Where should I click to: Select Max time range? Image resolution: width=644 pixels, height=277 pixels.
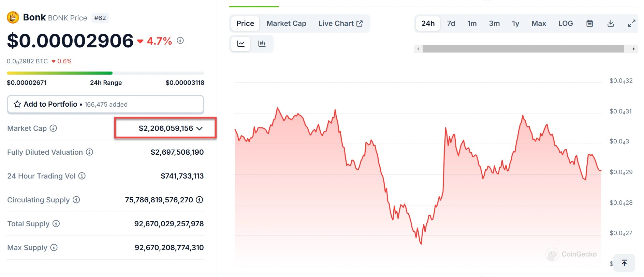pos(539,24)
